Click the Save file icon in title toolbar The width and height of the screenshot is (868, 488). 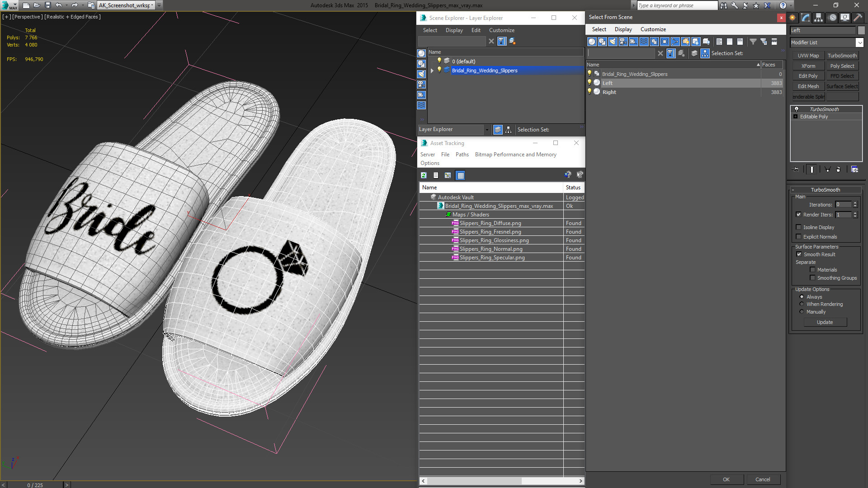47,5
